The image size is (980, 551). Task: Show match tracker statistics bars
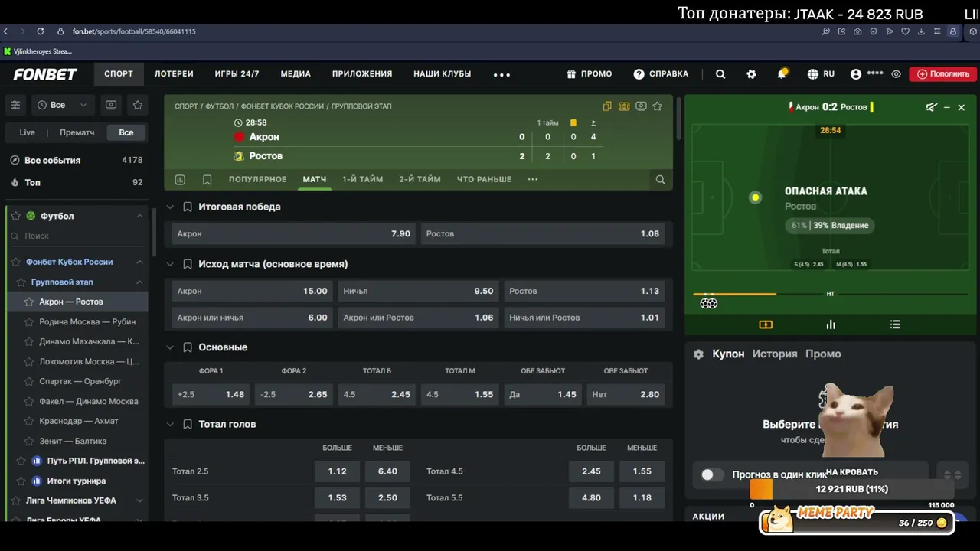click(x=831, y=324)
